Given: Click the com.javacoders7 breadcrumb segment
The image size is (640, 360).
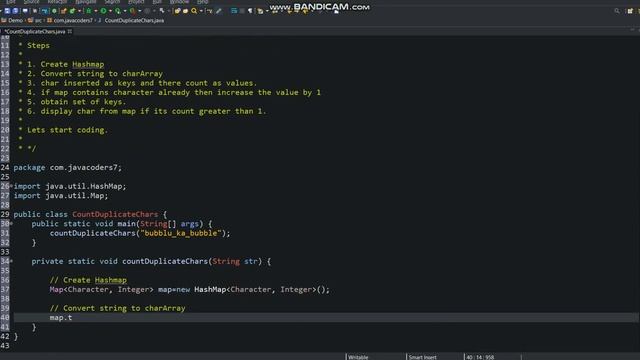Looking at the screenshot, I should pos(70,20).
